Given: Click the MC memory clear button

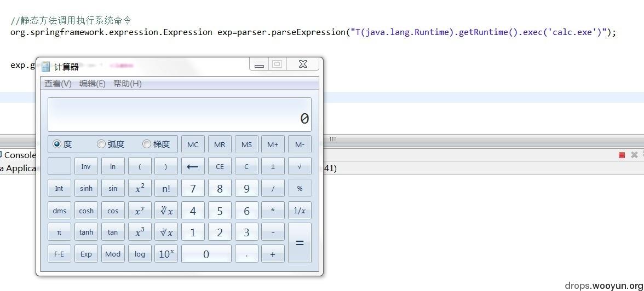Looking at the screenshot, I should click(193, 144).
